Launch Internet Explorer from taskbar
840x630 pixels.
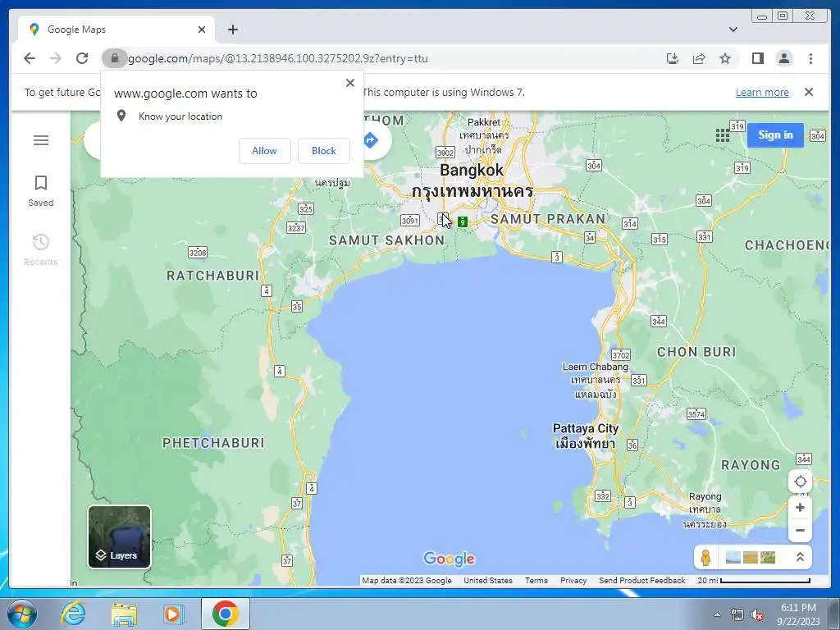(73, 614)
